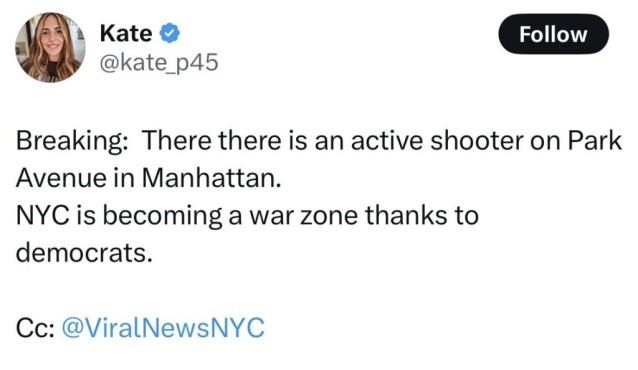The image size is (638, 370).
Task: Click the line starting with NYC
Action: click(247, 216)
